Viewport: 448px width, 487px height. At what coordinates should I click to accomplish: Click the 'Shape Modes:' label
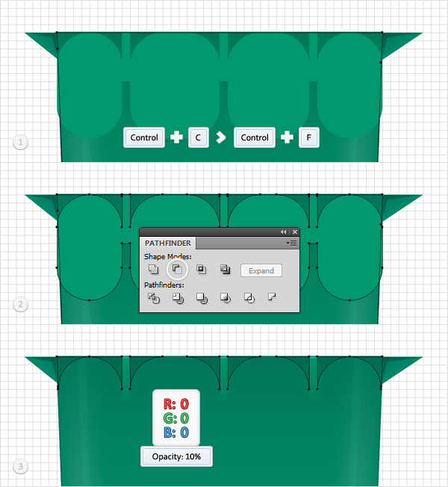(168, 256)
